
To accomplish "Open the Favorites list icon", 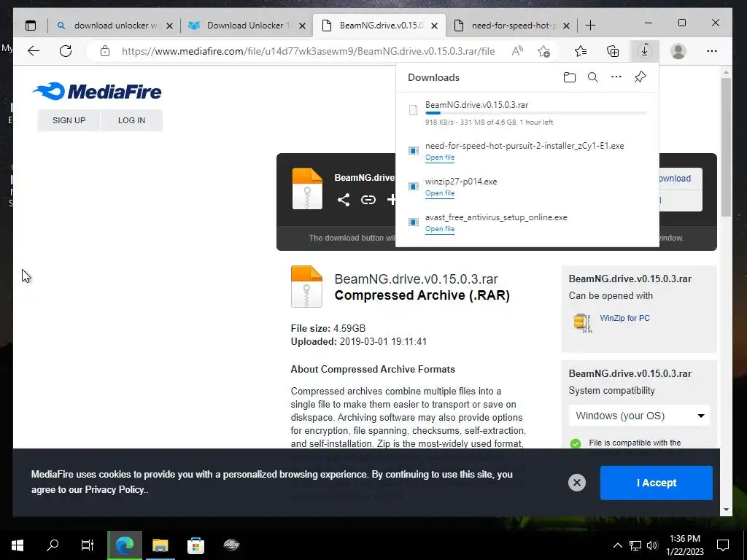I will click(580, 51).
